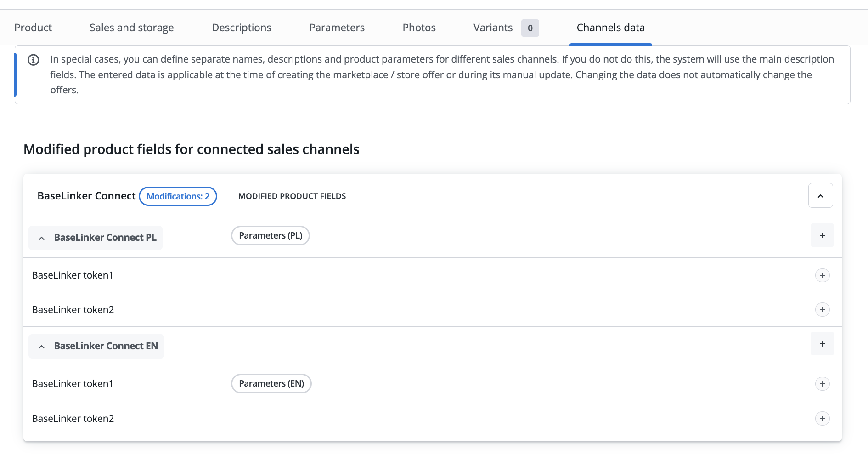868x467 pixels.
Task: Click BaseLinker token1 under Connect EN
Action: 73,383
